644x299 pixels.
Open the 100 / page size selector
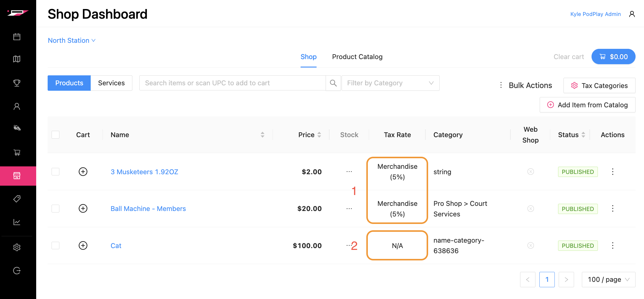[608, 280]
